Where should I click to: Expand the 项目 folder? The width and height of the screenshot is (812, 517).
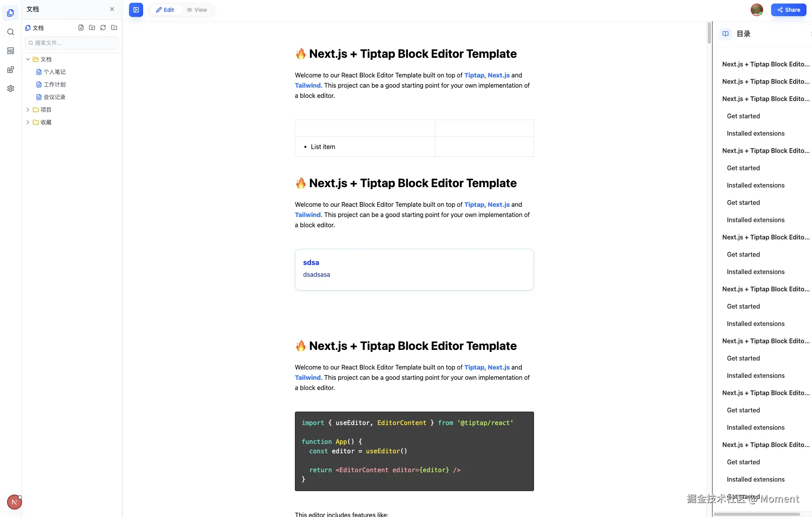tap(28, 110)
